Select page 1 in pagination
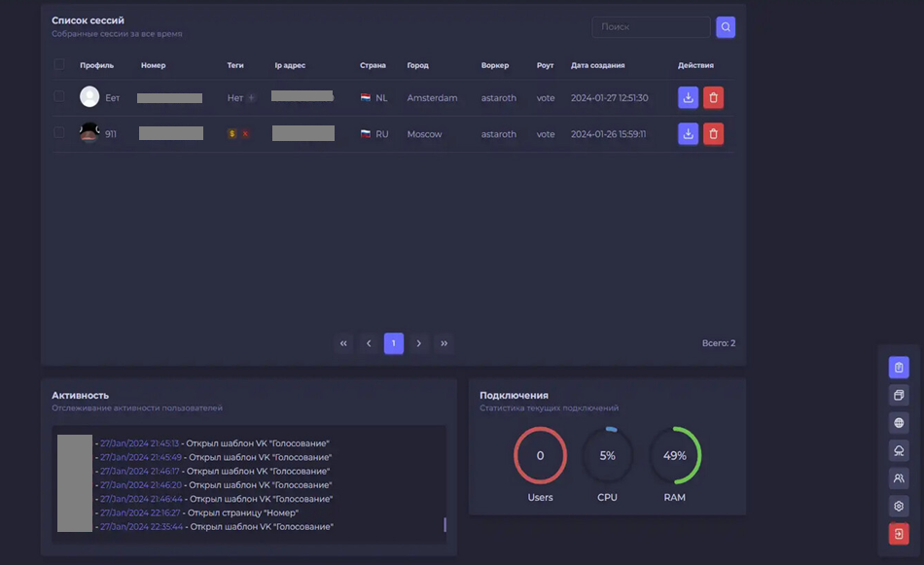Viewport: 924px width, 565px height. (x=393, y=343)
